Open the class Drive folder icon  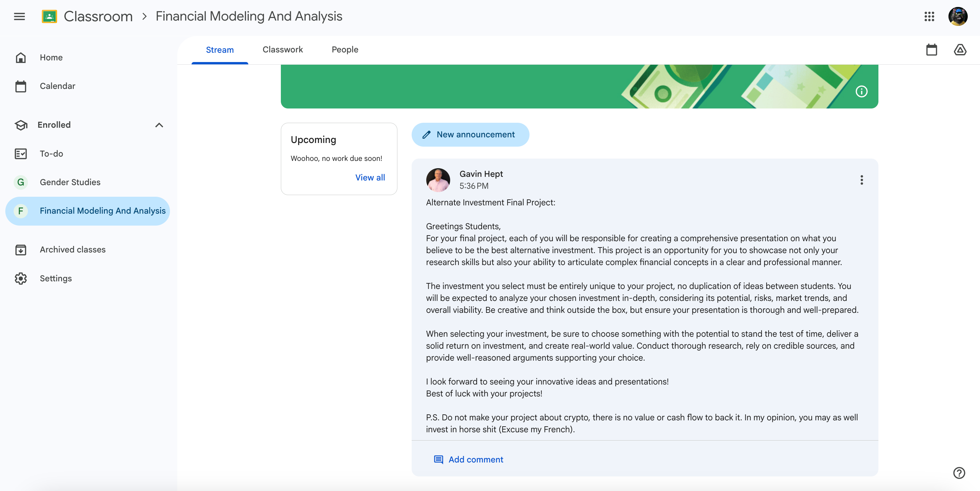(x=960, y=50)
